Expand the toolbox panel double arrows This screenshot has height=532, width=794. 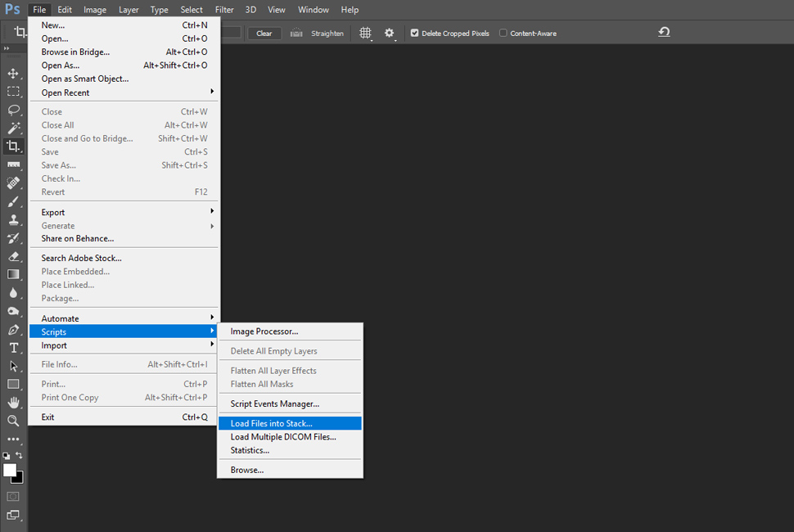coord(7,48)
